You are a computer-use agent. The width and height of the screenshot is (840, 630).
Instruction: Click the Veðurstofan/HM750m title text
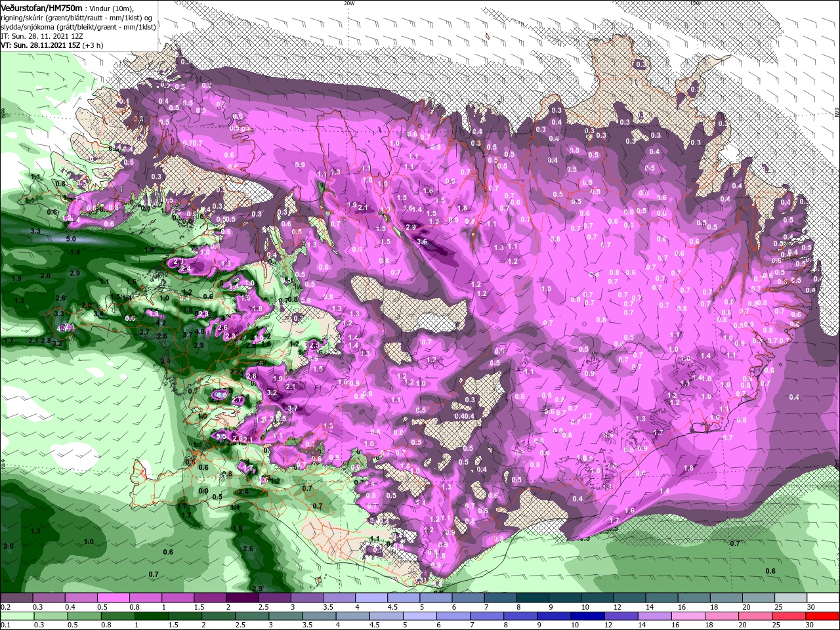[41, 7]
